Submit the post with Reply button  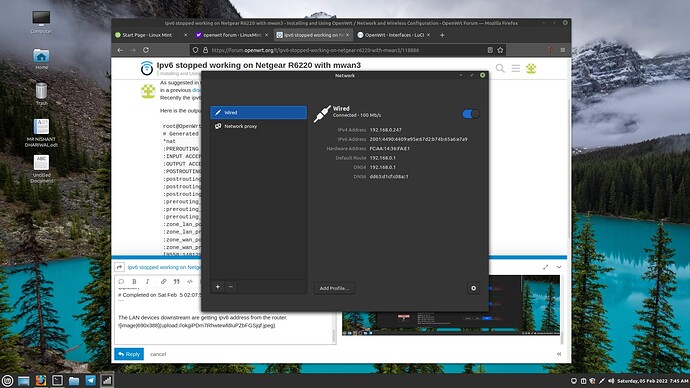coord(129,354)
